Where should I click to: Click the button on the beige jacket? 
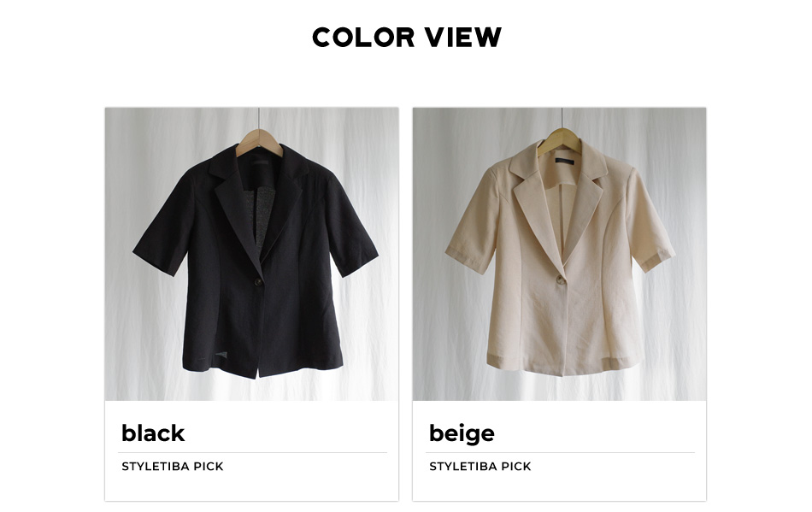click(561, 280)
